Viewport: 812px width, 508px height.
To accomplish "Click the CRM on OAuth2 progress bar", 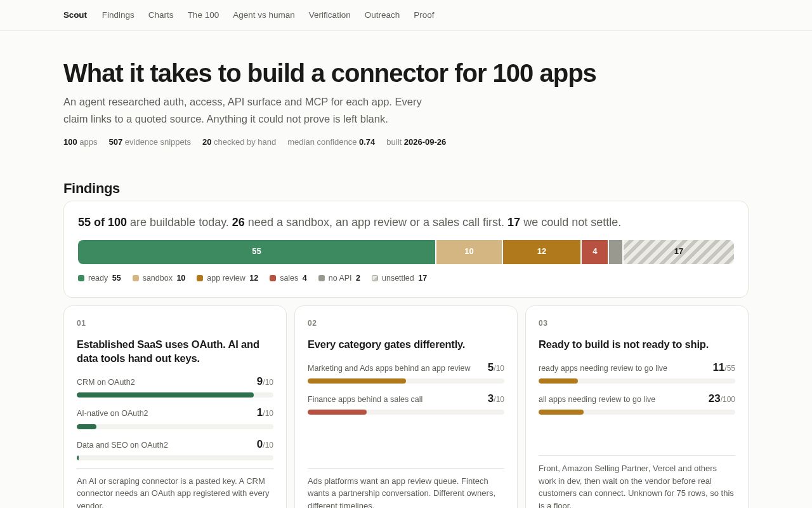I will (x=175, y=395).
